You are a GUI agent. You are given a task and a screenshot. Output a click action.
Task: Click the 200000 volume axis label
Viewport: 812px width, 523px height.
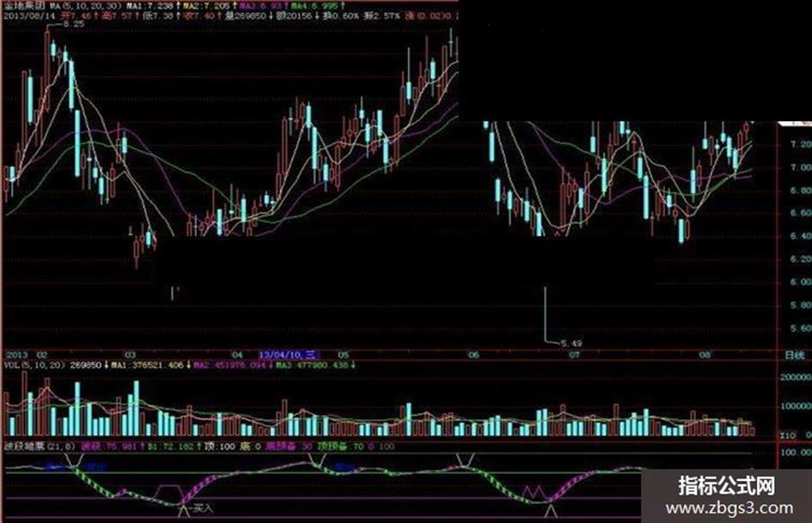tap(796, 378)
